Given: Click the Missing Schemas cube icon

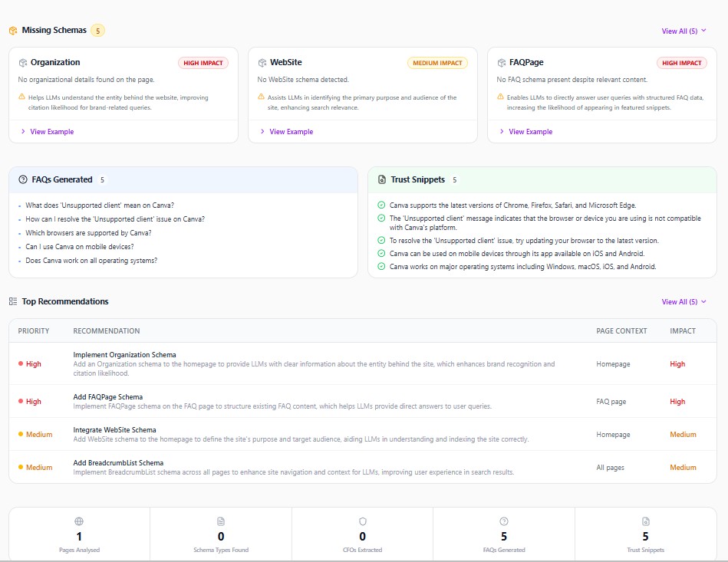Looking at the screenshot, I should pyautogui.click(x=13, y=31).
